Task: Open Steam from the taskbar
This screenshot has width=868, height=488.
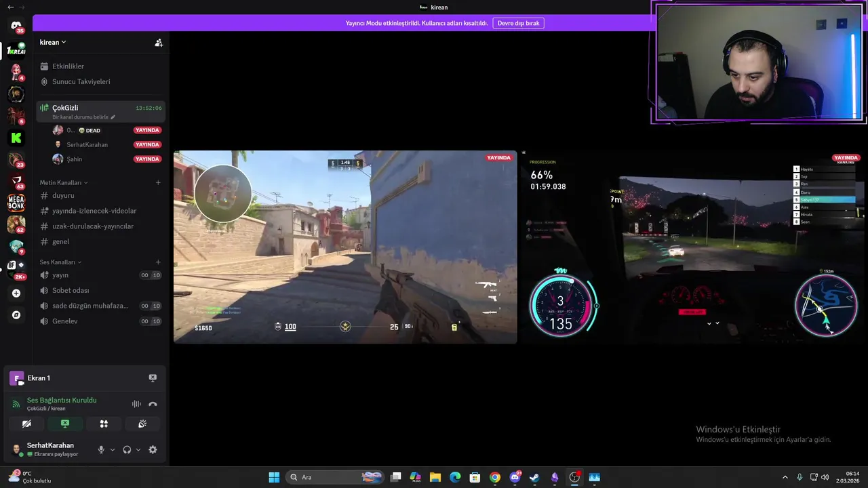Action: click(534, 477)
